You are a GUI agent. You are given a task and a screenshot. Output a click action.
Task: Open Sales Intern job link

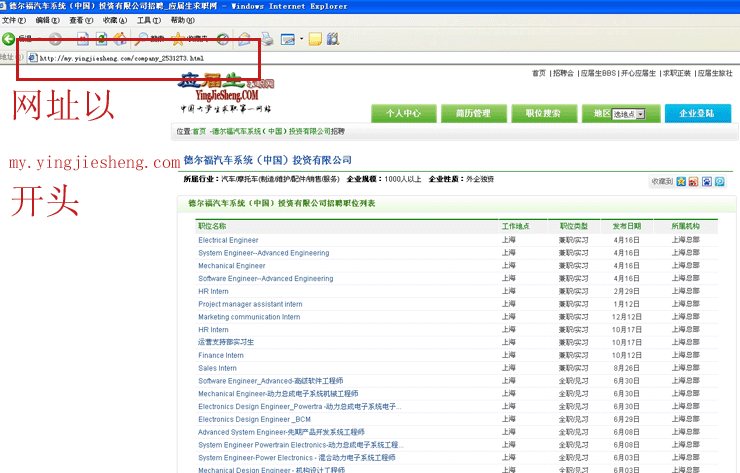tap(218, 368)
